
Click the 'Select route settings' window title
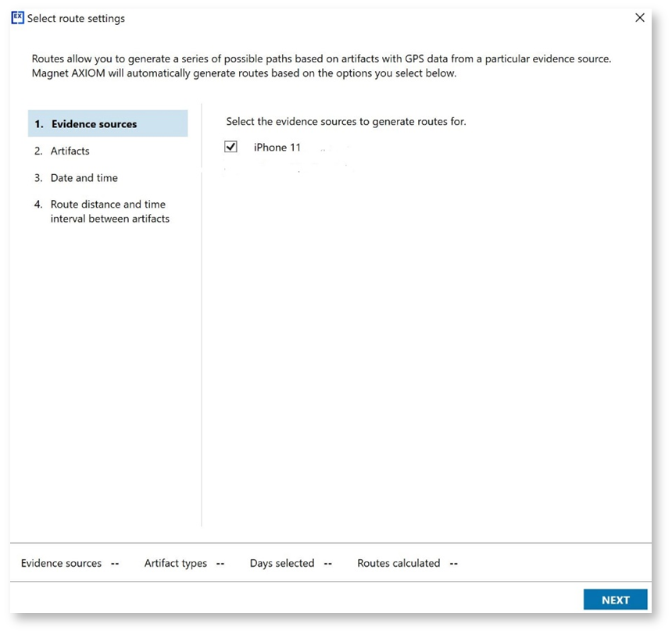76,18
